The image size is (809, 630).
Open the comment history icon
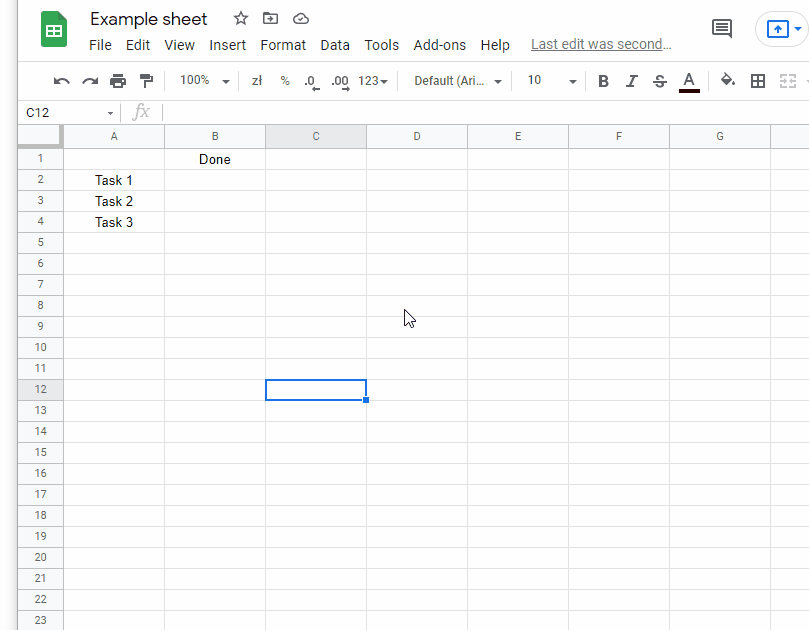click(722, 28)
